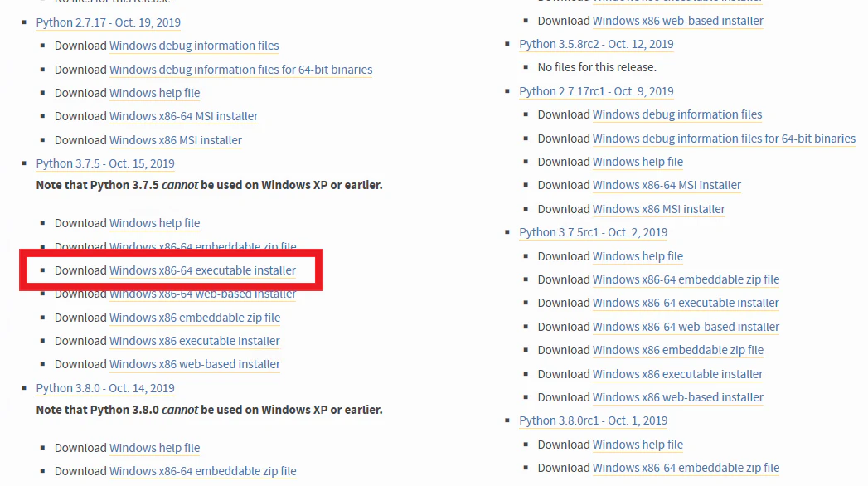Get 64-bit debug information files under Python 2.7.17rc1
The image size is (868, 486).
click(724, 138)
